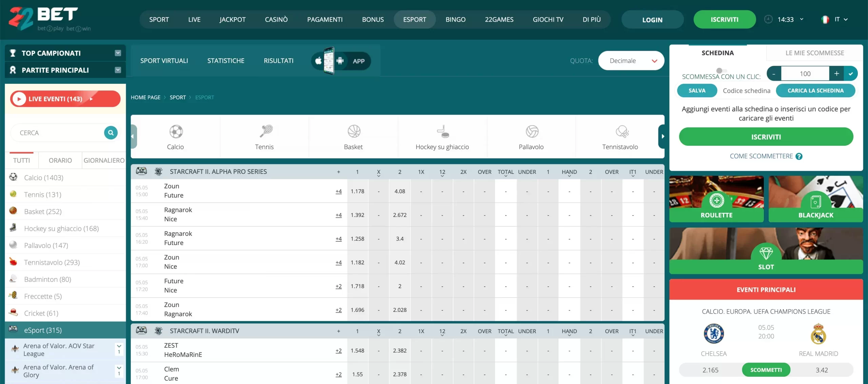Click the search magnifier icon

[x=111, y=133]
